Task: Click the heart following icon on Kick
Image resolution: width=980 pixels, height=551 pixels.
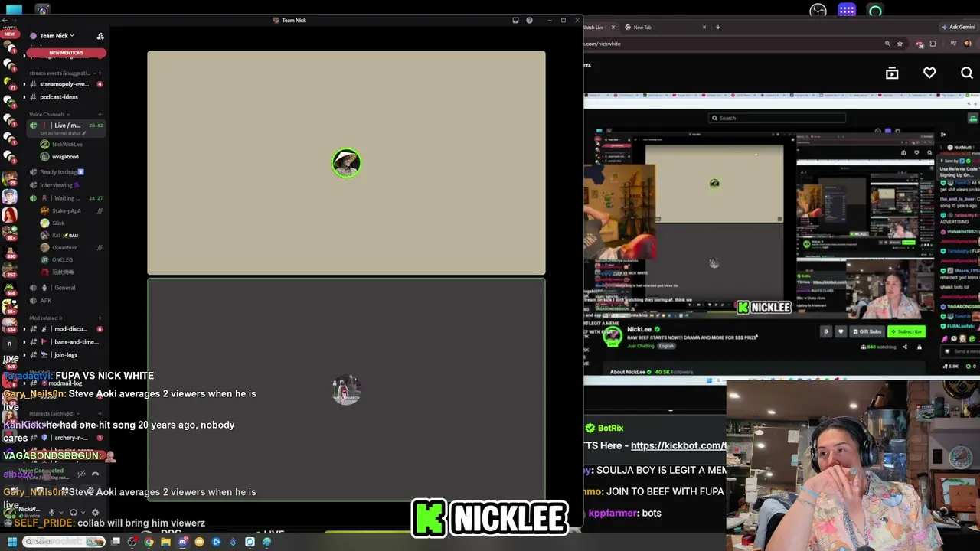Action: tap(929, 73)
